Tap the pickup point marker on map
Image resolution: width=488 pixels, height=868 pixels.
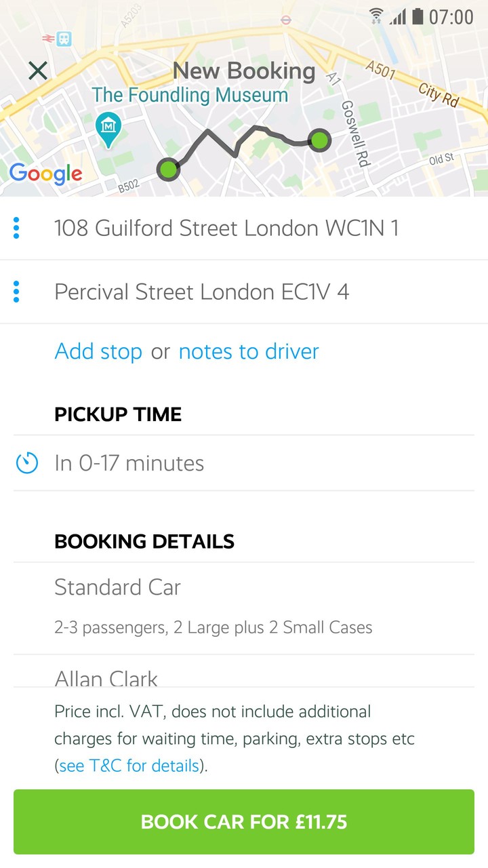(x=168, y=169)
